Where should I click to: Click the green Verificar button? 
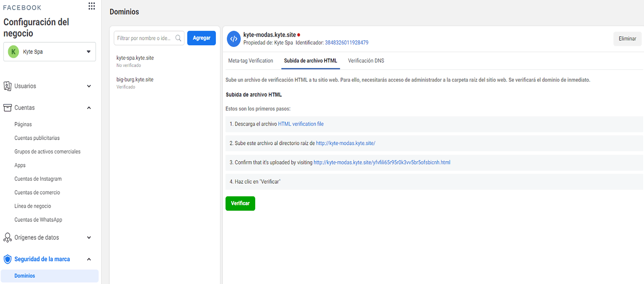click(x=240, y=203)
